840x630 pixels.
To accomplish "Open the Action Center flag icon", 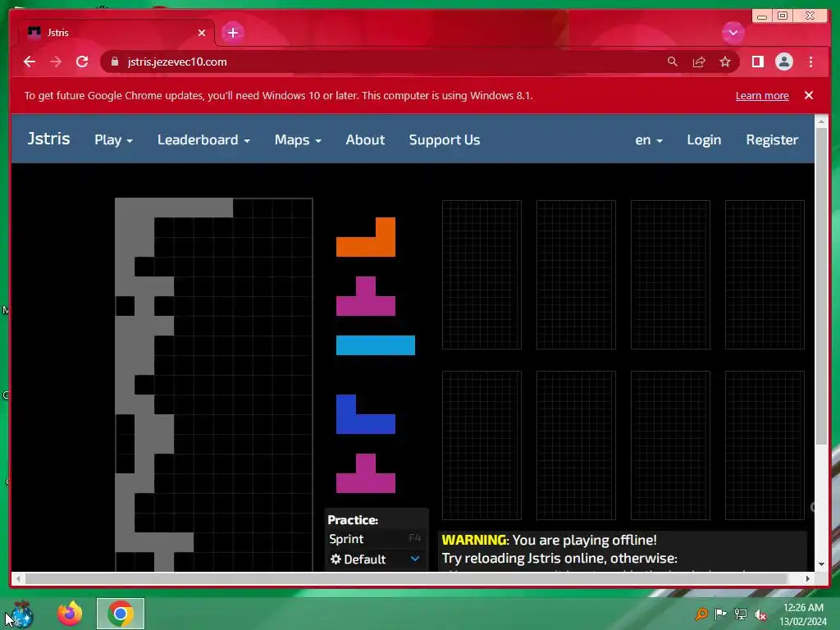I will click(720, 614).
